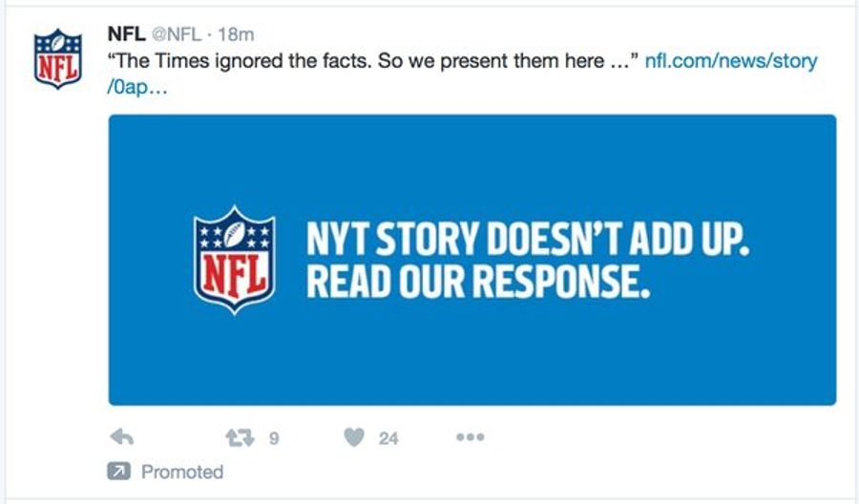Click the NFL shield logo inside the blue banner
859x504 pixels.
tap(235, 260)
